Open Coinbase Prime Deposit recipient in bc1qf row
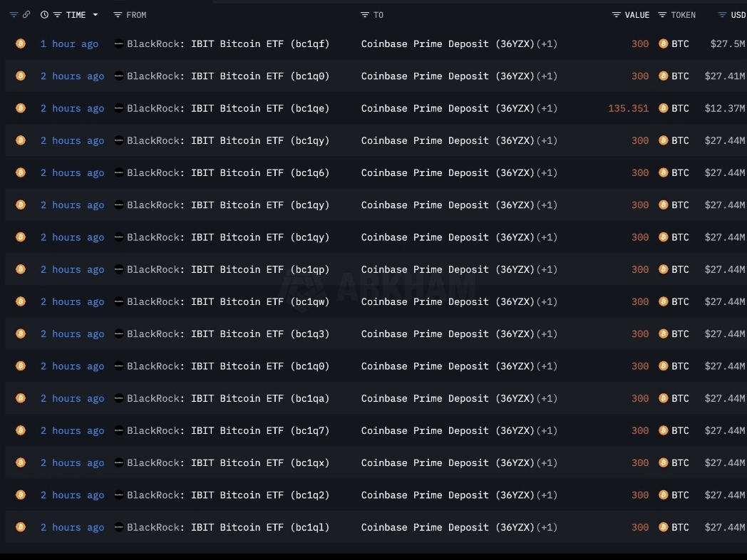 click(x=448, y=43)
